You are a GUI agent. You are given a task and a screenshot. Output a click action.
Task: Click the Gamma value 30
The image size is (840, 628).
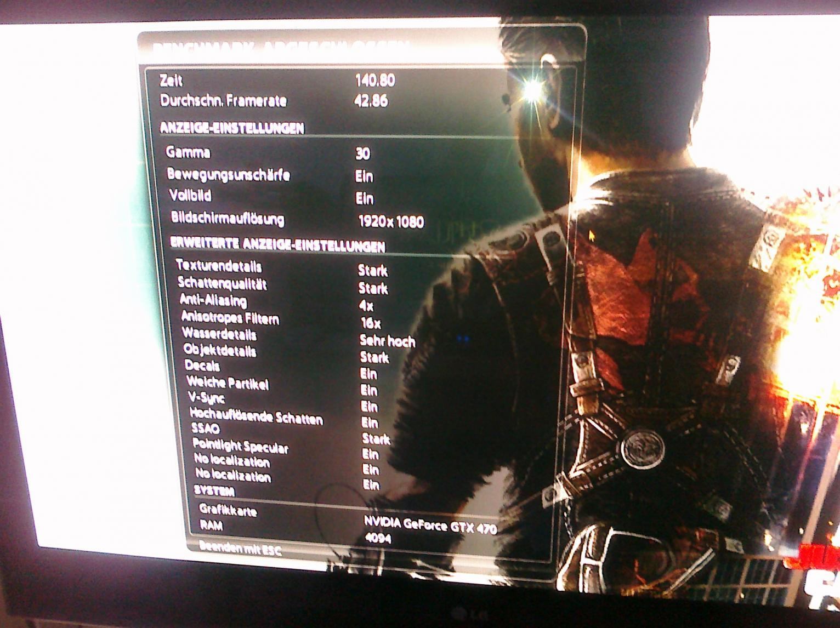click(362, 153)
